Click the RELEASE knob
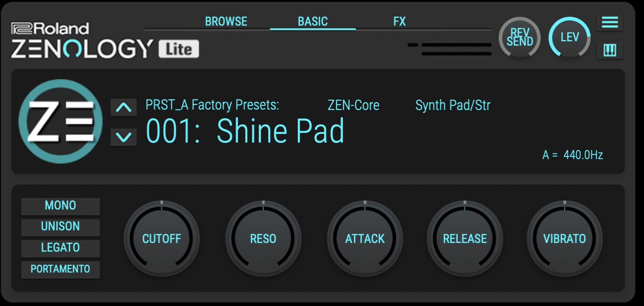 465,238
